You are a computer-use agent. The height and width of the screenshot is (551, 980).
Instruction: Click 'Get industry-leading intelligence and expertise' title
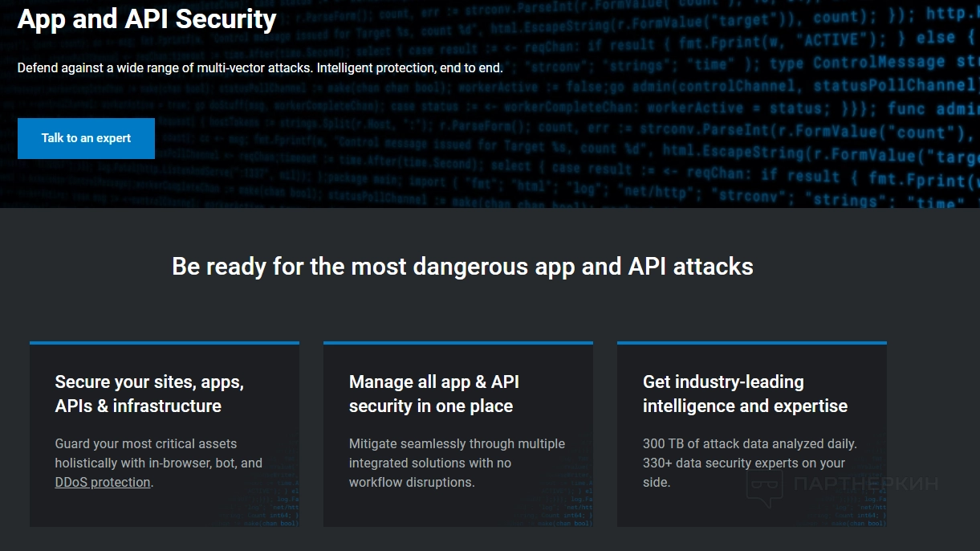(744, 394)
